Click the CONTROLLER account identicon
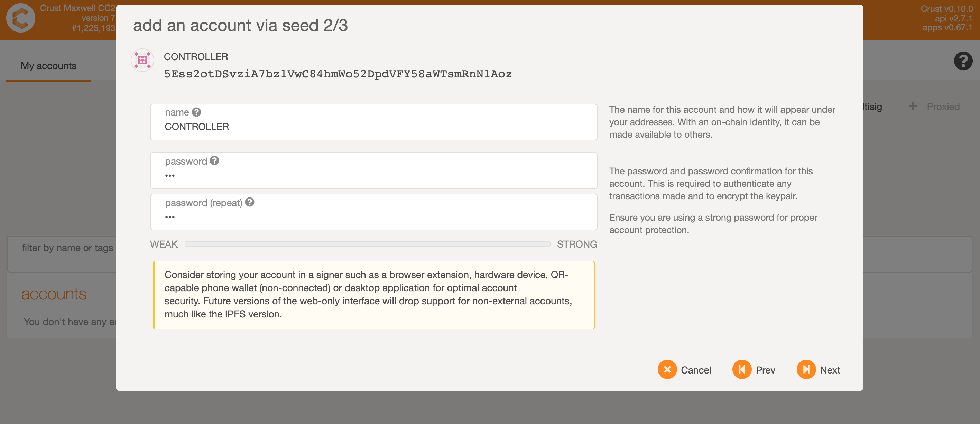The width and height of the screenshot is (980, 424). [142, 60]
